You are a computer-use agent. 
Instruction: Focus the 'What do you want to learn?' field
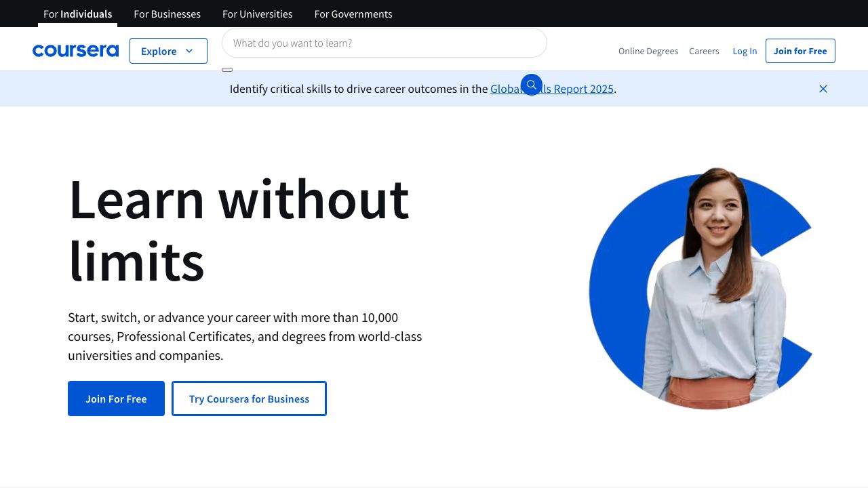(384, 43)
